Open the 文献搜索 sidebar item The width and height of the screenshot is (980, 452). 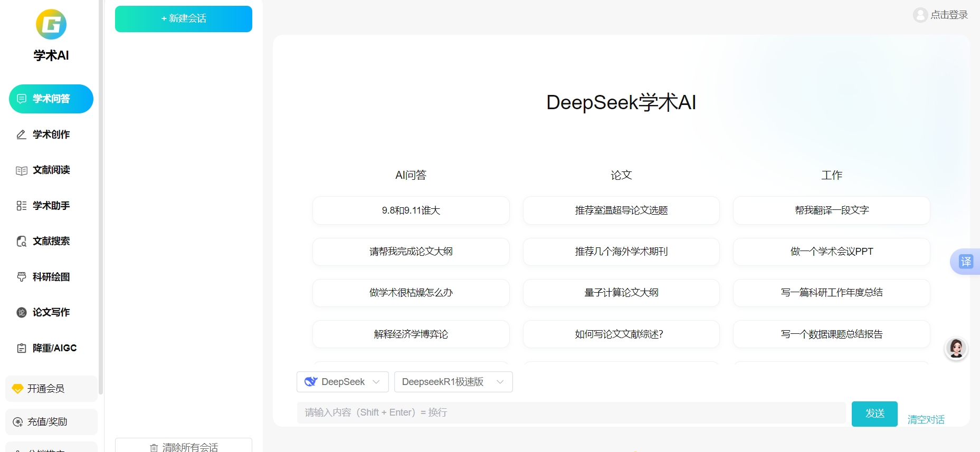pyautogui.click(x=51, y=241)
